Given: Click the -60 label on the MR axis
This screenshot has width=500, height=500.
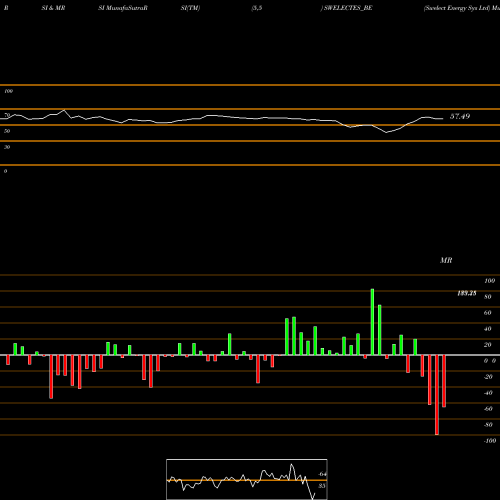Looking at the screenshot, I should pos(488,409).
